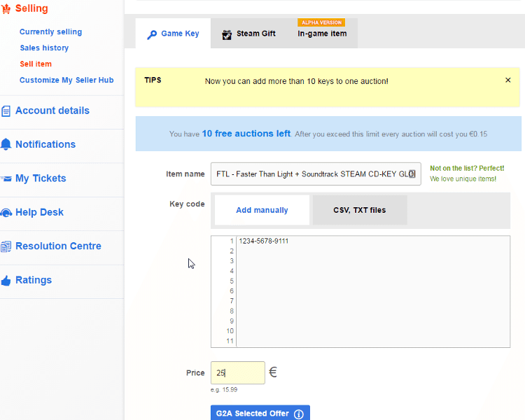This screenshot has height=420, width=525.
Task: Click 'We love unique items!' text
Action: coord(463,179)
